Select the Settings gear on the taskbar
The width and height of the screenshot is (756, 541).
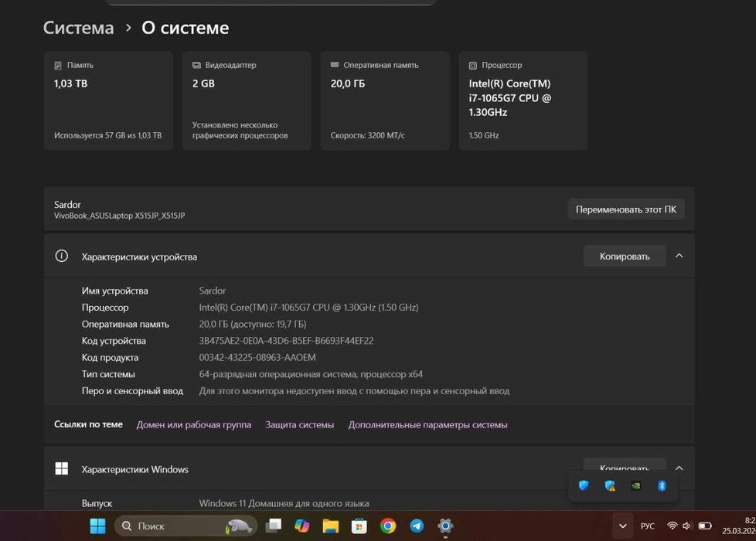click(x=445, y=526)
